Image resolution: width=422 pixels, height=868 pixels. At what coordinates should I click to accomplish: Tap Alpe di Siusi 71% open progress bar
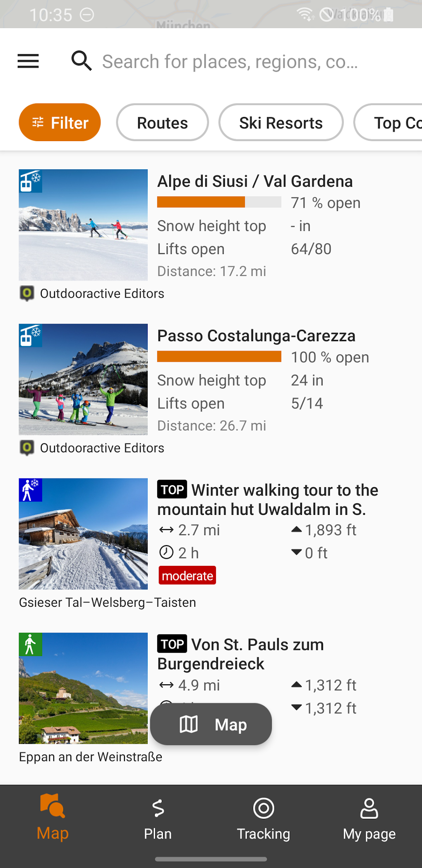pos(219,202)
